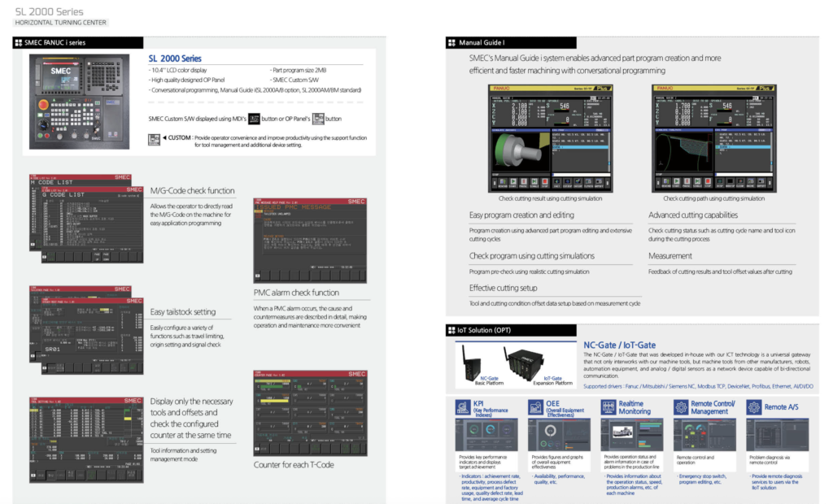Open the Remote Control/Management dashboard thumbnail

705,434
